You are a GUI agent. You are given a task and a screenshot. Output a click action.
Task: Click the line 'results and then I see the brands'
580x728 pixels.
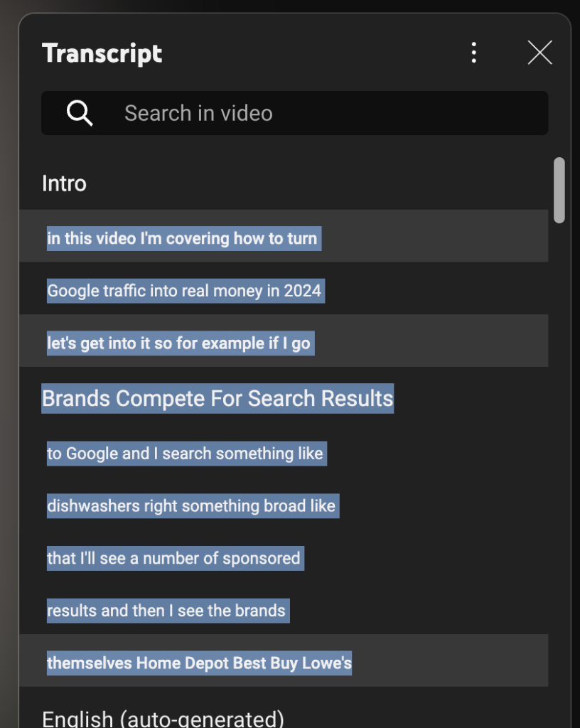point(166,610)
